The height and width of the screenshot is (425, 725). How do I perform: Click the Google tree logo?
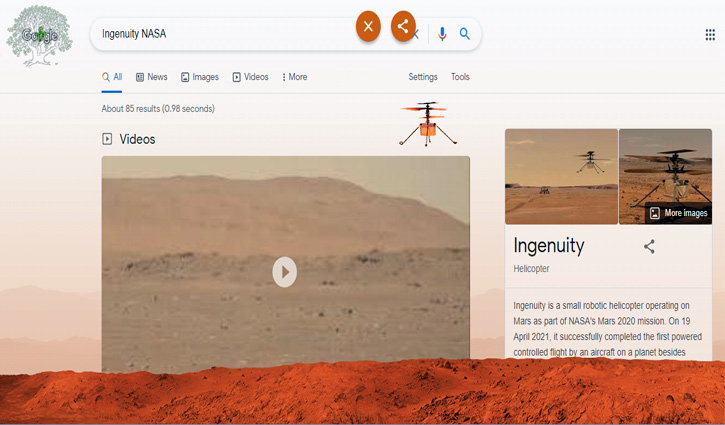(39, 36)
